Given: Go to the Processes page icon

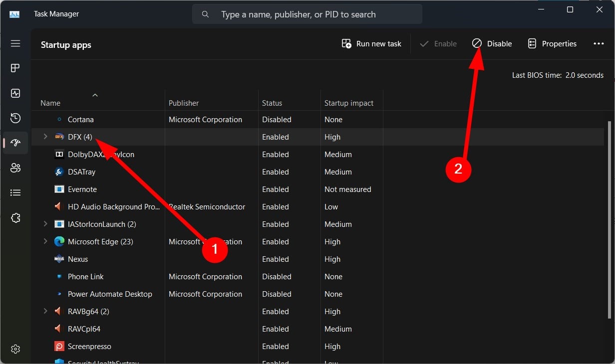Looking at the screenshot, I should pyautogui.click(x=15, y=68).
